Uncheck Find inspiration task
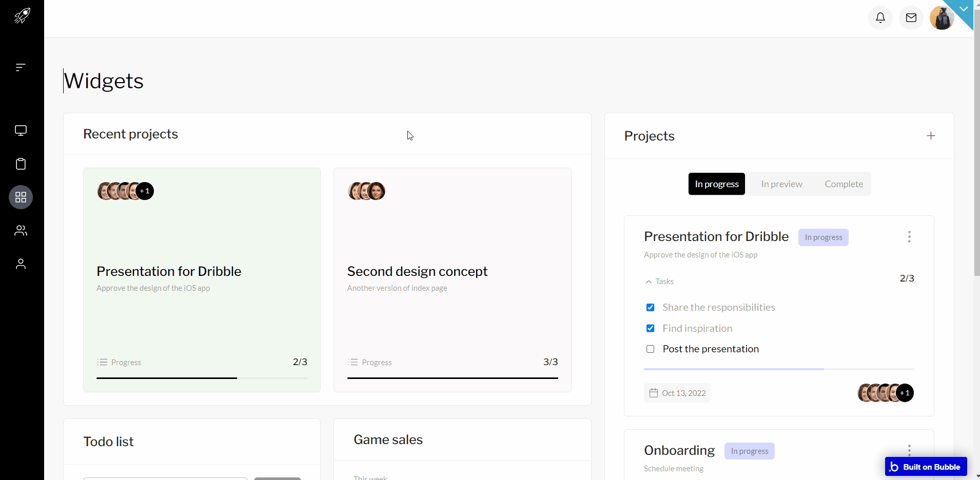The height and width of the screenshot is (480, 980). 650,328
